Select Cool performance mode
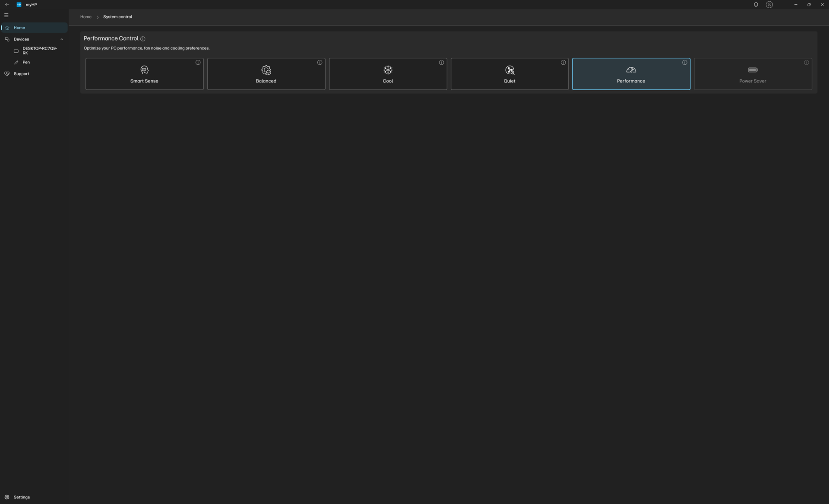This screenshot has width=829, height=504. [388, 74]
